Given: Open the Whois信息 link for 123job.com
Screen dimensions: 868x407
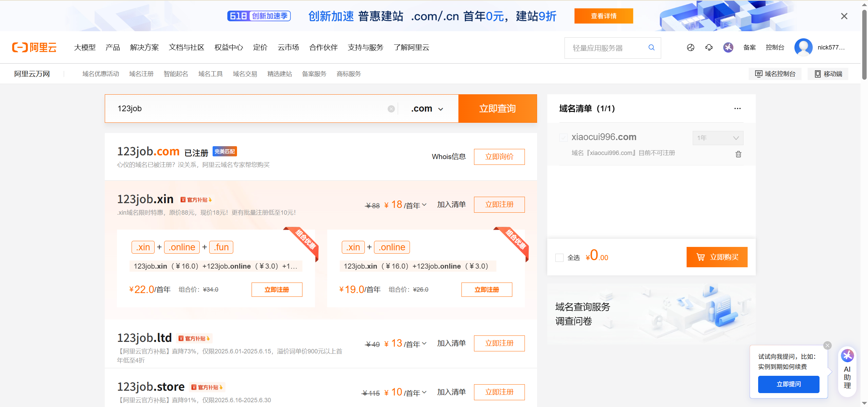Looking at the screenshot, I should 449,156.
